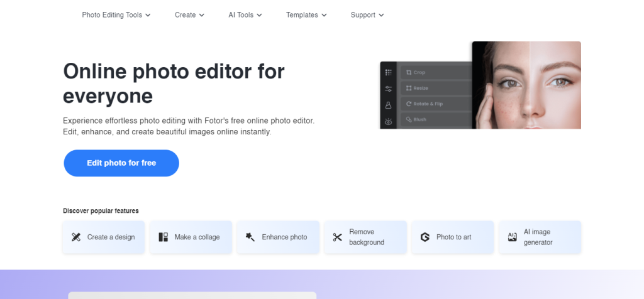This screenshot has width=644, height=299.
Task: Click the AI picture icon on AI image generator
Action: point(512,237)
